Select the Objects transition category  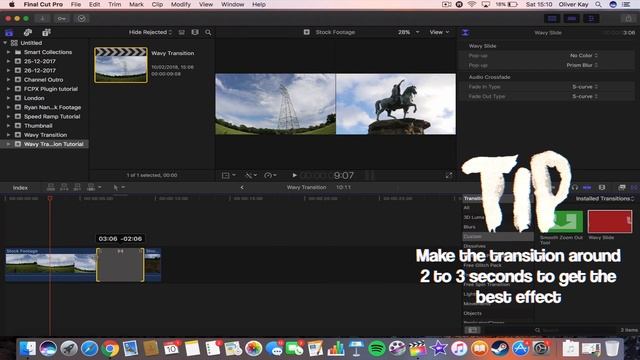[473, 313]
